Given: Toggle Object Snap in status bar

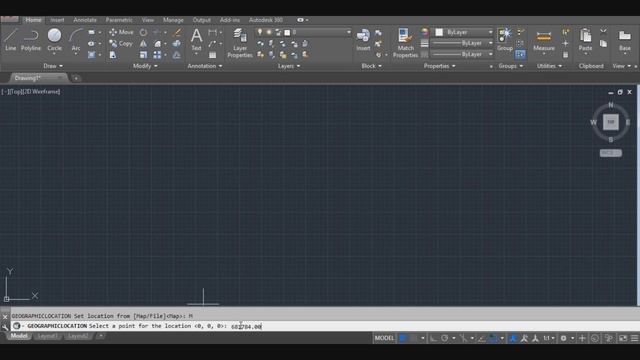Looking at the screenshot, I should (x=493, y=338).
